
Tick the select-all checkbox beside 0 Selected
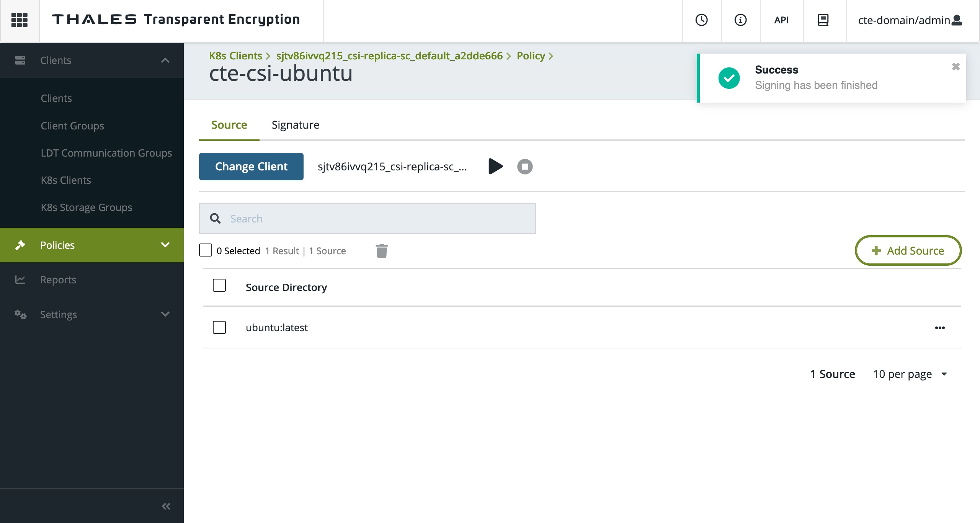206,250
